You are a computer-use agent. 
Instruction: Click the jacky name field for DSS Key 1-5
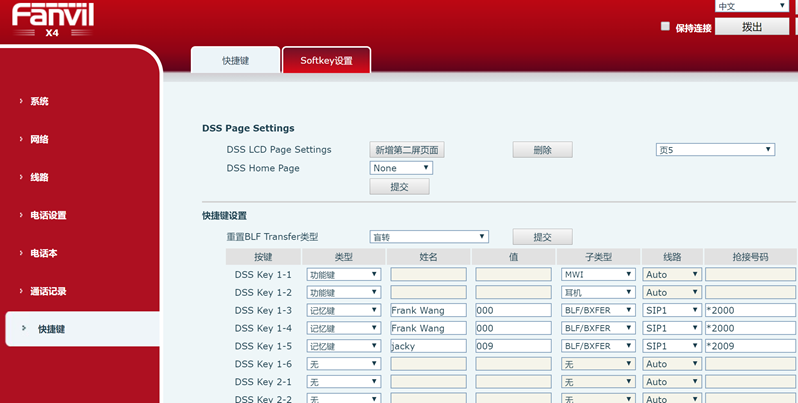pos(429,346)
